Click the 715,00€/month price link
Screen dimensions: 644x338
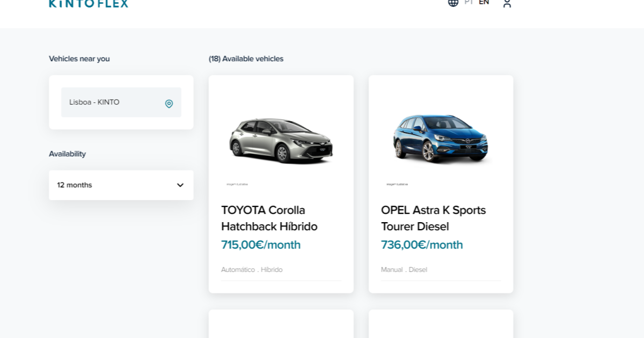[260, 245]
